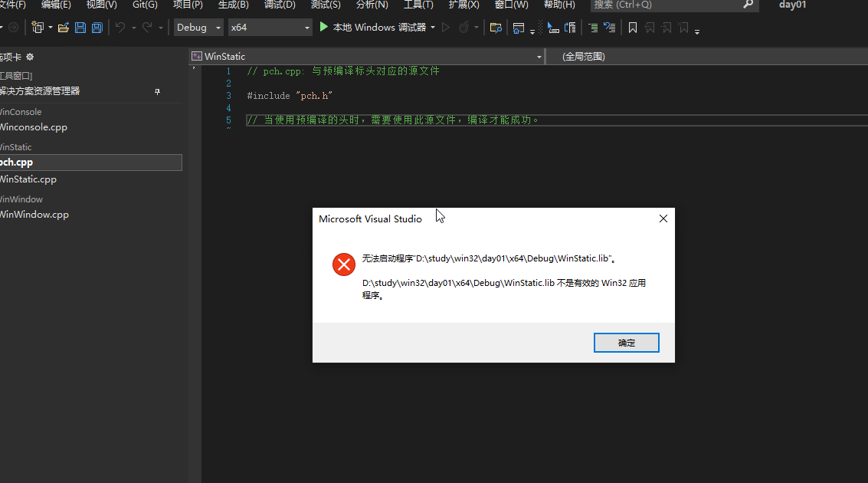Go to the next bookmark
Image resolution: width=868 pixels, height=483 pixels.
pyautogui.click(x=667, y=28)
